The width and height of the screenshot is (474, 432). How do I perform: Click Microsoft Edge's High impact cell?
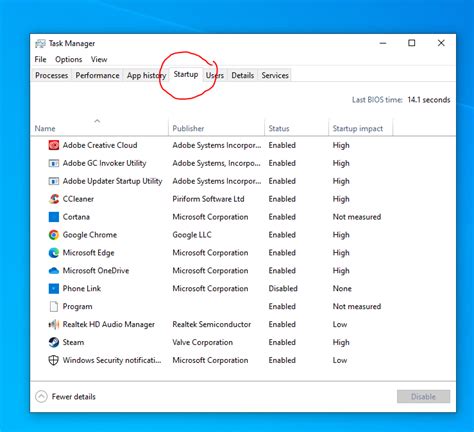pos(341,253)
